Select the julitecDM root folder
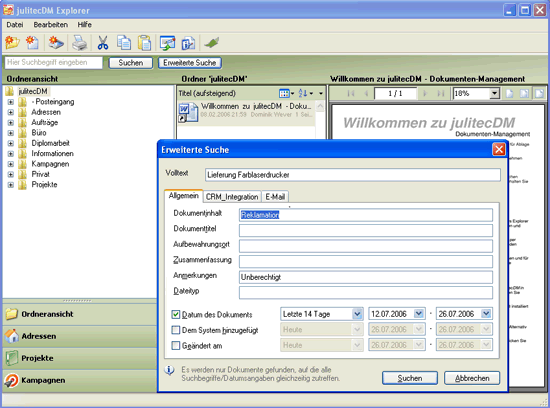 [x=33, y=91]
